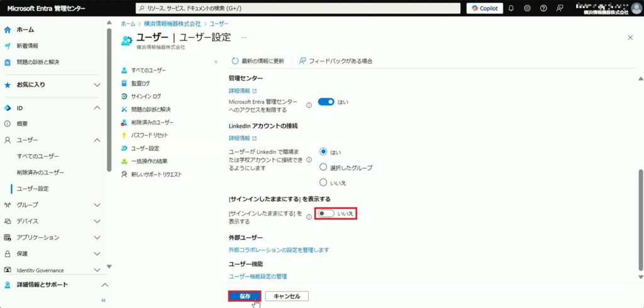
Task: Open 外部コラボレーションの設定を管理します link
Action: 279,249
